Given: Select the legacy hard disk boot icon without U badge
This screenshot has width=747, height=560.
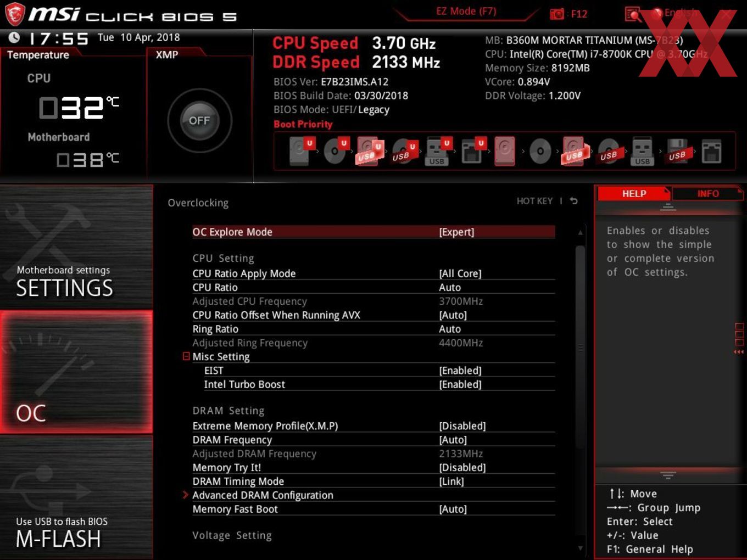Looking at the screenshot, I should (505, 151).
